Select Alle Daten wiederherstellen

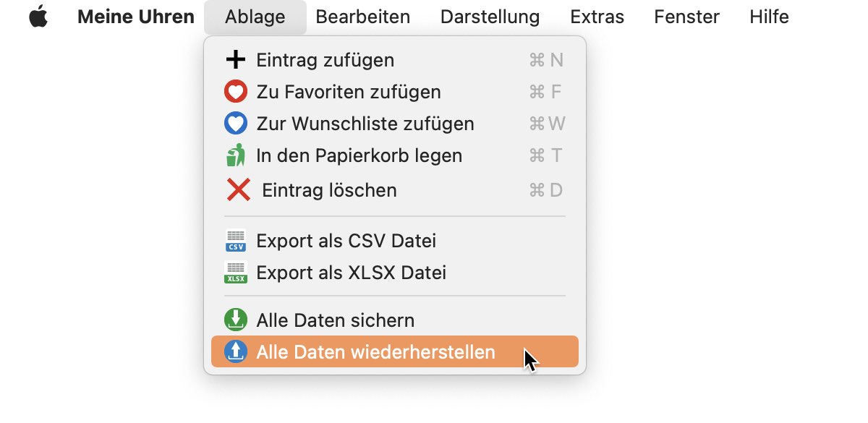click(x=395, y=352)
